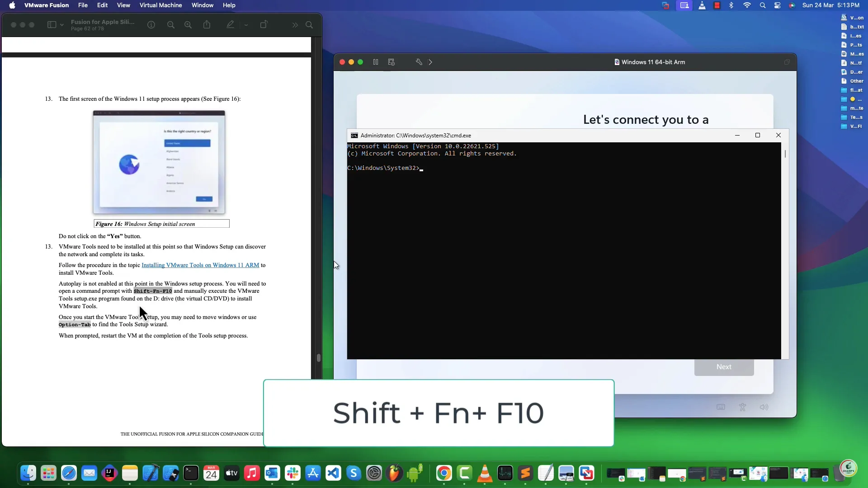The width and height of the screenshot is (868, 488).
Task: Open the Virtual Machine menu
Action: (160, 5)
